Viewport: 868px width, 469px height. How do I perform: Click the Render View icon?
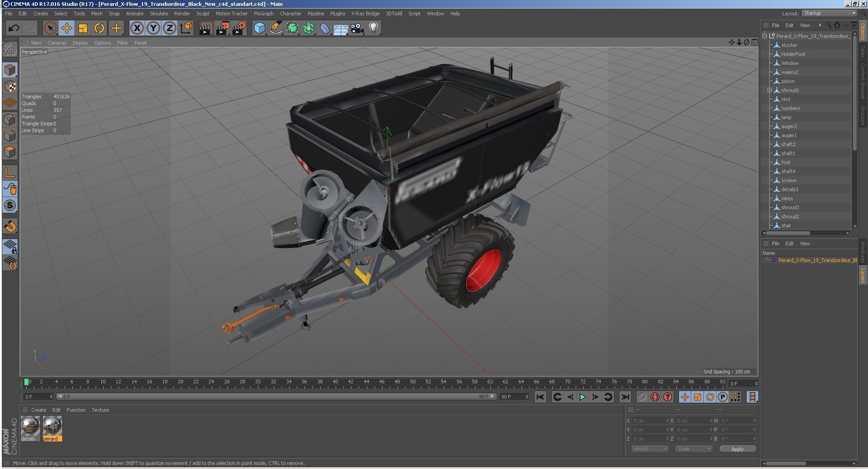coord(206,28)
